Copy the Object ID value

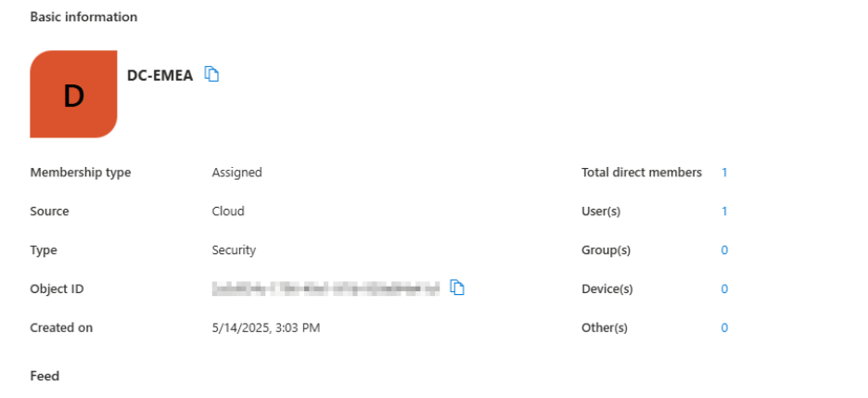(456, 289)
